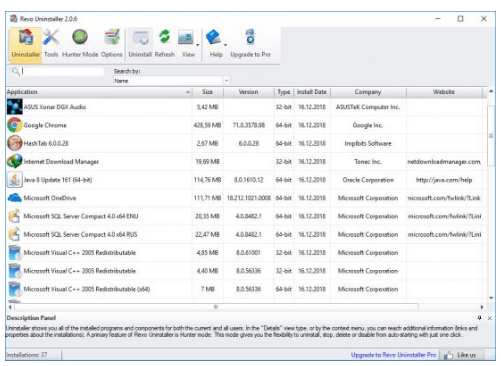Image resolution: width=501 pixels, height=366 pixels.
Task: Click Oracle Corporation company cell
Action: point(368,180)
